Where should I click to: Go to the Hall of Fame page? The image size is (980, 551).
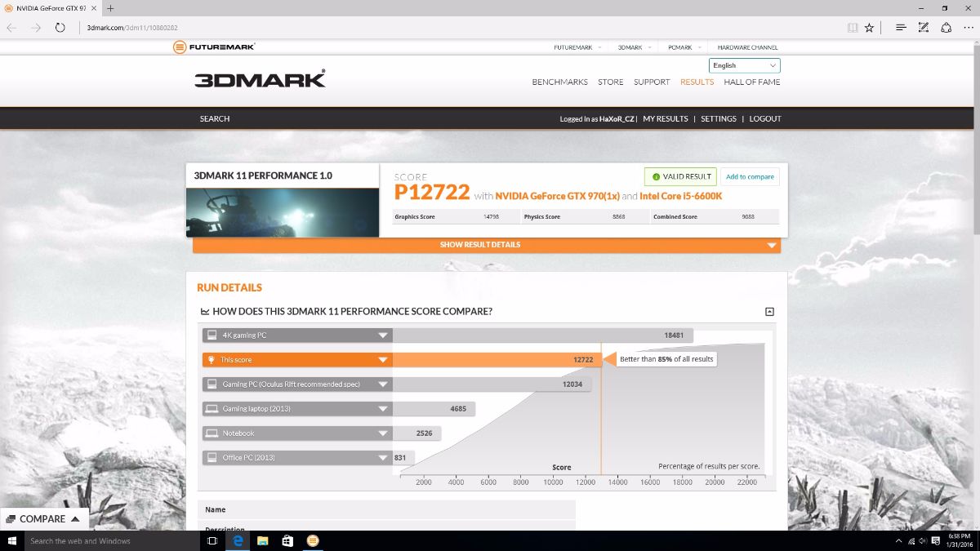751,82
